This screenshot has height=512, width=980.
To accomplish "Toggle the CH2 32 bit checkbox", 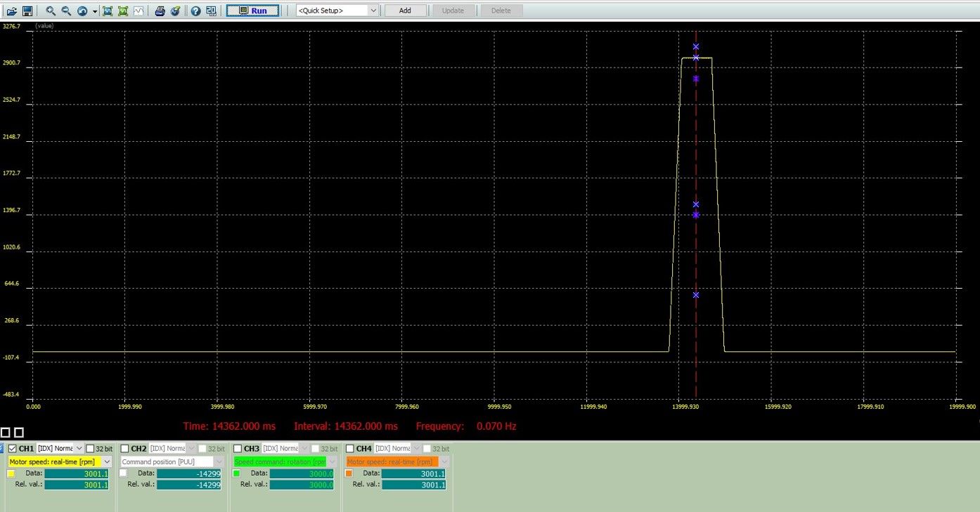I will click(202, 448).
